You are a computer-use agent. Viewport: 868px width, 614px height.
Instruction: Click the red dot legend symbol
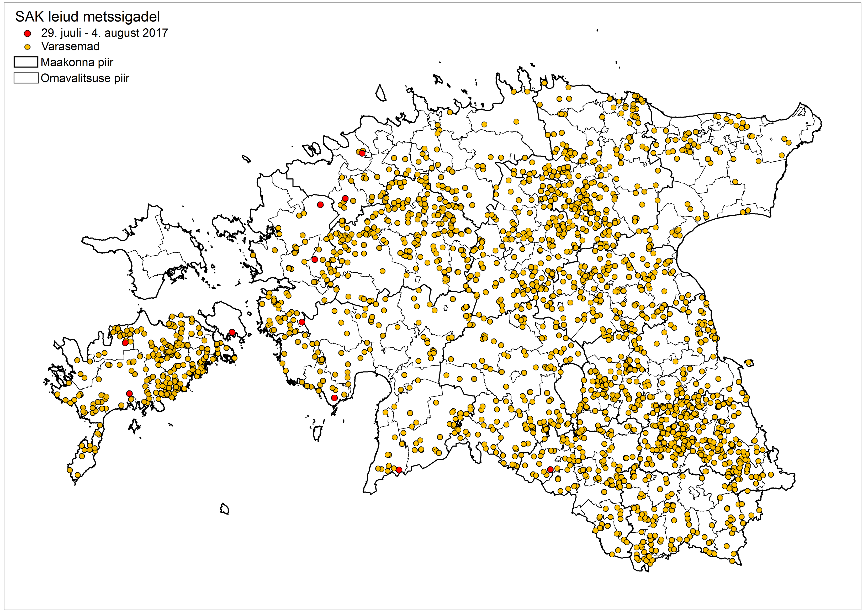coord(27,34)
